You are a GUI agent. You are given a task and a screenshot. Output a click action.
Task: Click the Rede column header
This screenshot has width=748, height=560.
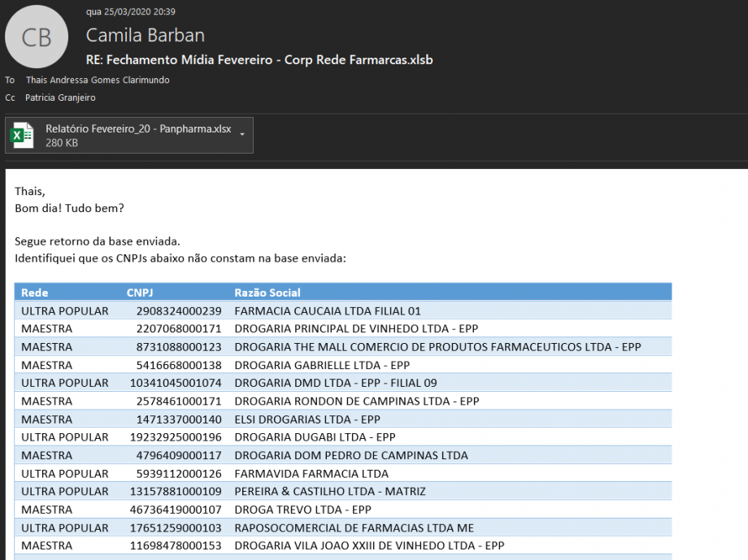(35, 293)
